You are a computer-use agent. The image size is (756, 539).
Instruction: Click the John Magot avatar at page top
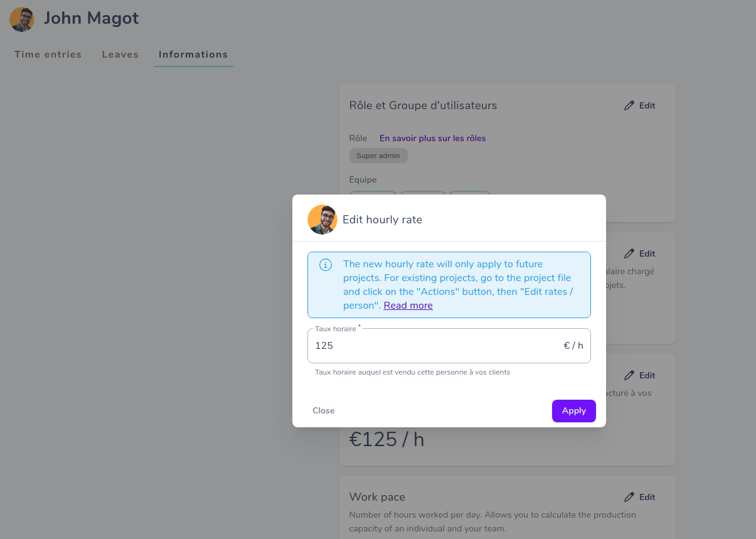tap(22, 19)
